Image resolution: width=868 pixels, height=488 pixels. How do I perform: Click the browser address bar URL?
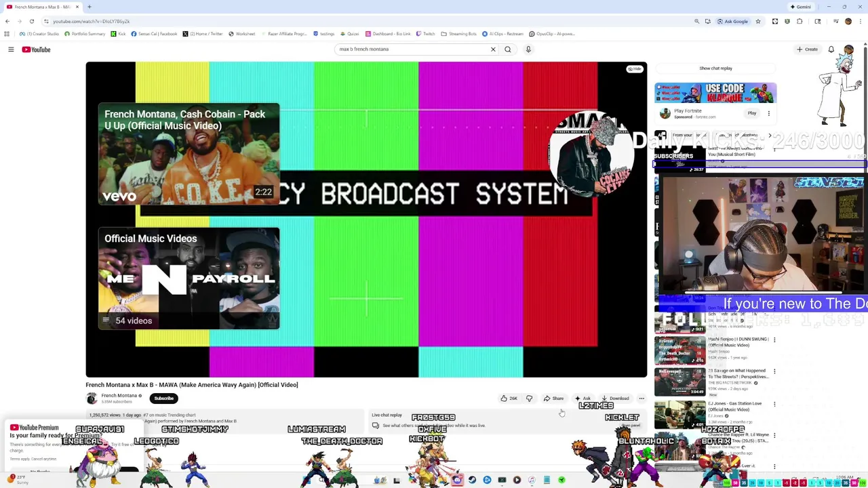pyautogui.click(x=92, y=21)
